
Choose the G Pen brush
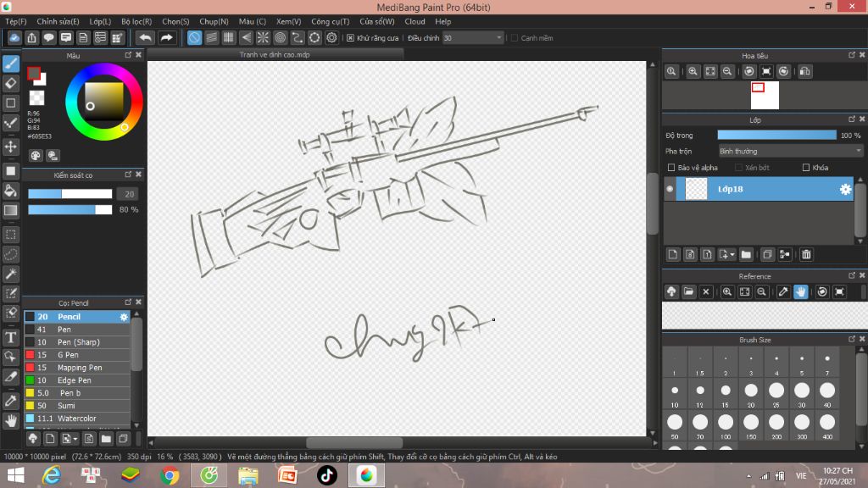pos(68,355)
